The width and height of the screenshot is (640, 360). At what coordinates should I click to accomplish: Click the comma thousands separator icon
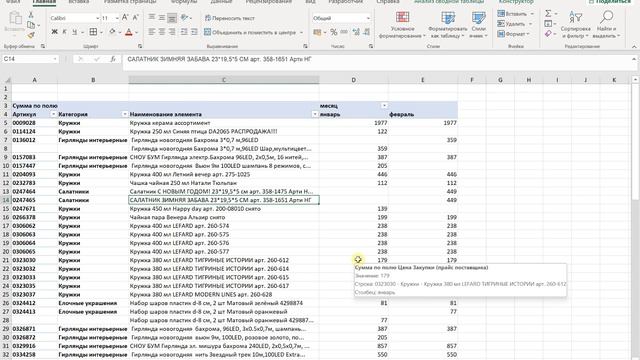coord(344,32)
